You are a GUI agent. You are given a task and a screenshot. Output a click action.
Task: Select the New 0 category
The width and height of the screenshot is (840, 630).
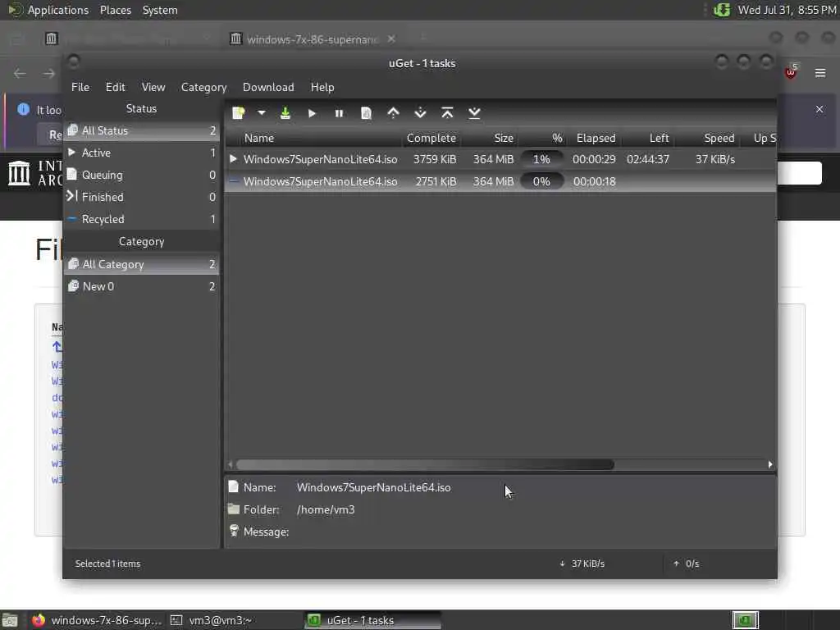142,286
